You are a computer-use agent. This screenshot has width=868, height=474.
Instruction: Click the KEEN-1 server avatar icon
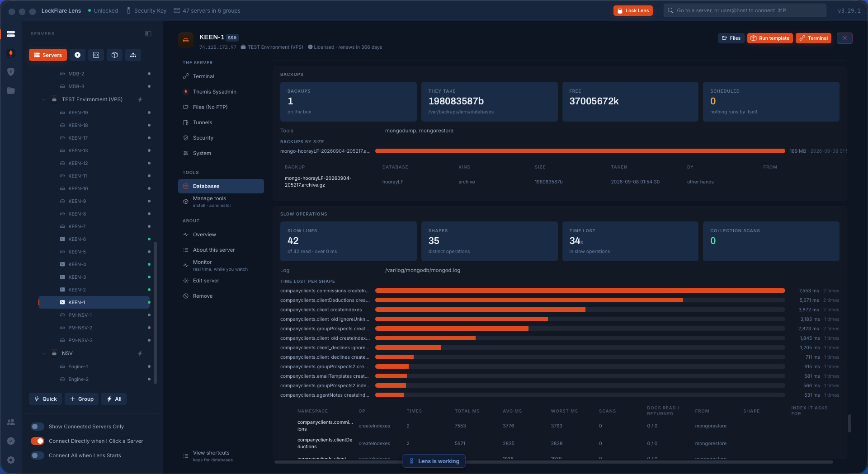[185, 40]
